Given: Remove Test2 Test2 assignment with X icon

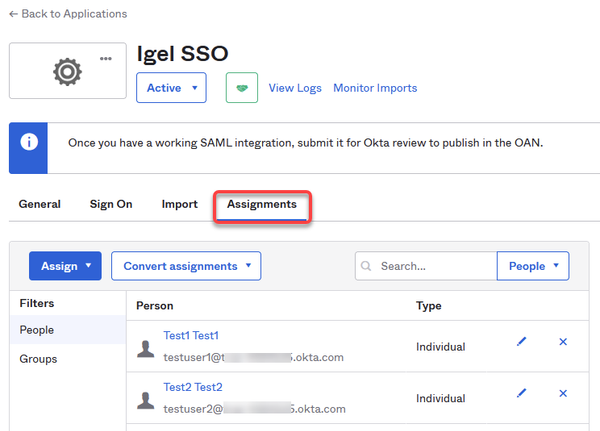Looking at the screenshot, I should tap(562, 393).
